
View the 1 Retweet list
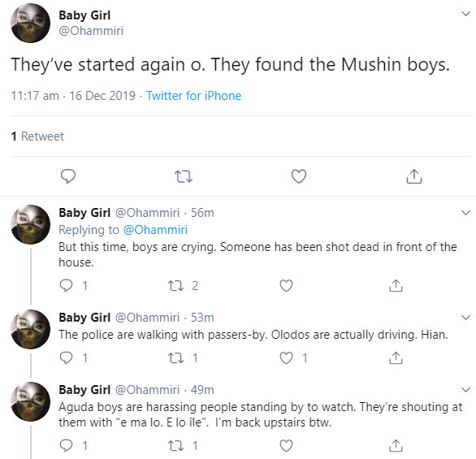coord(37,136)
